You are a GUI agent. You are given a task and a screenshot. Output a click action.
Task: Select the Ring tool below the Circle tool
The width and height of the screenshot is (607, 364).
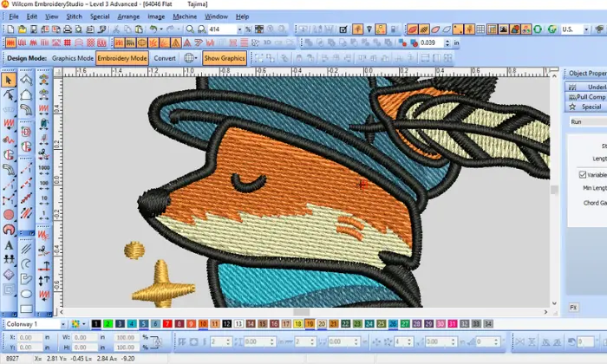(9, 230)
